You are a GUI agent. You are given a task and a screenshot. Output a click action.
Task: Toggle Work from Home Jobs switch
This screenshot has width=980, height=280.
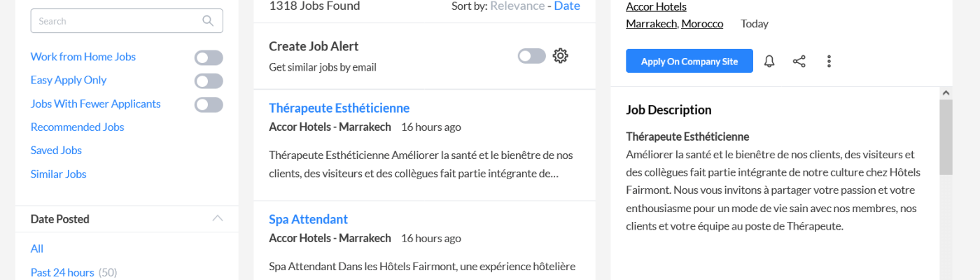point(209,57)
